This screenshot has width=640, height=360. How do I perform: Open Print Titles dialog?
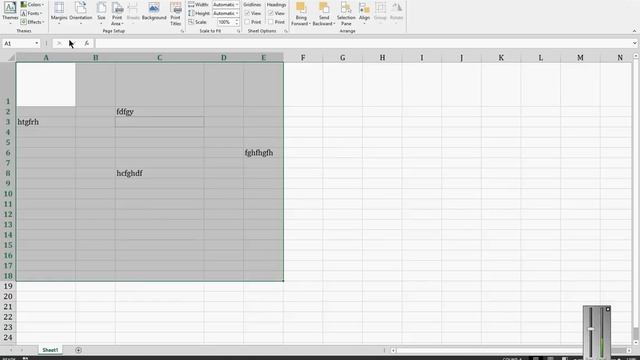pyautogui.click(x=176, y=13)
